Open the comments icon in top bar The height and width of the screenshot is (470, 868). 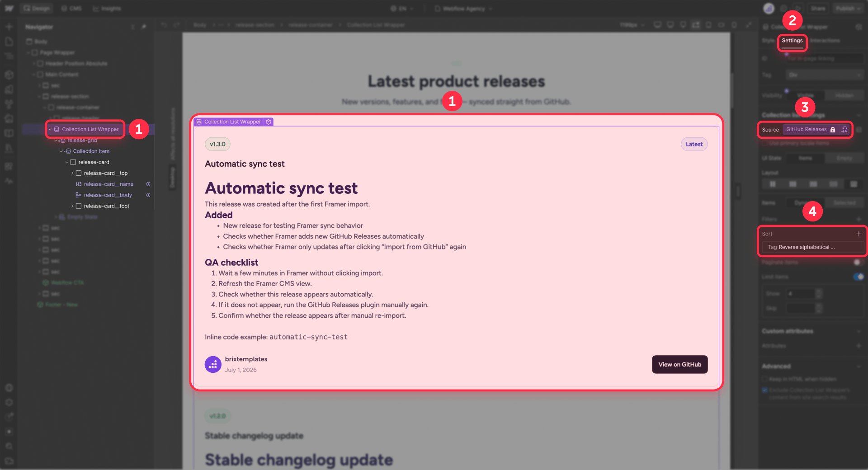(784, 9)
